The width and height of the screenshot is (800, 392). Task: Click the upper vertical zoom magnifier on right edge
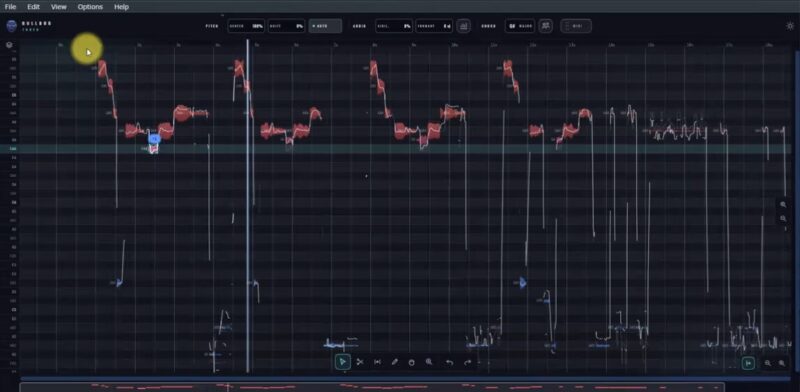783,205
